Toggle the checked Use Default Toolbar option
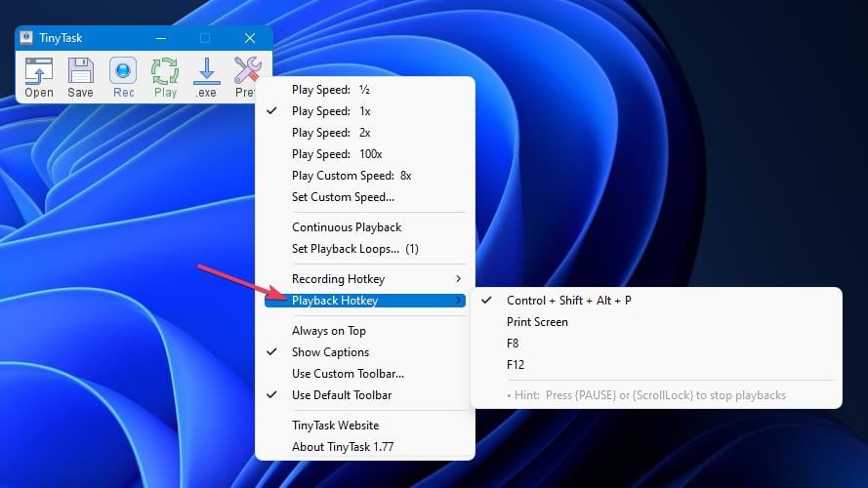The width and height of the screenshot is (868, 488). 365,395
